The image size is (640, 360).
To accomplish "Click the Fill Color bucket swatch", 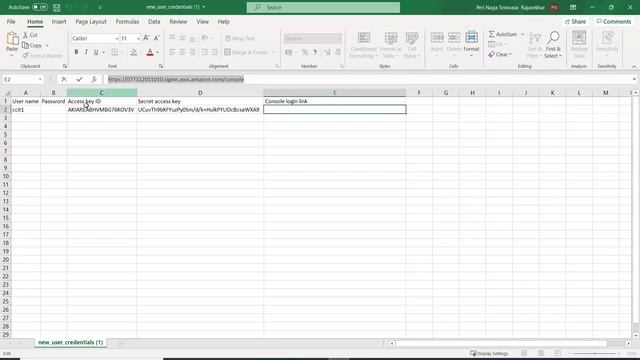I will pos(133,52).
